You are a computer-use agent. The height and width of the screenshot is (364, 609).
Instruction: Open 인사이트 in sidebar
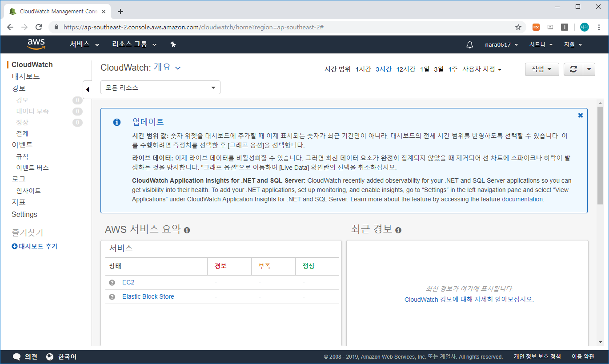pyautogui.click(x=28, y=191)
